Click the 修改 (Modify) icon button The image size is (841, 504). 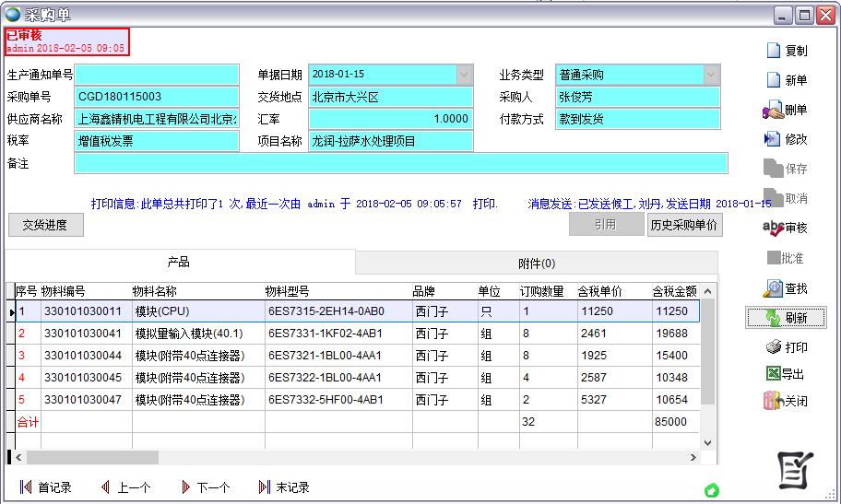785,139
